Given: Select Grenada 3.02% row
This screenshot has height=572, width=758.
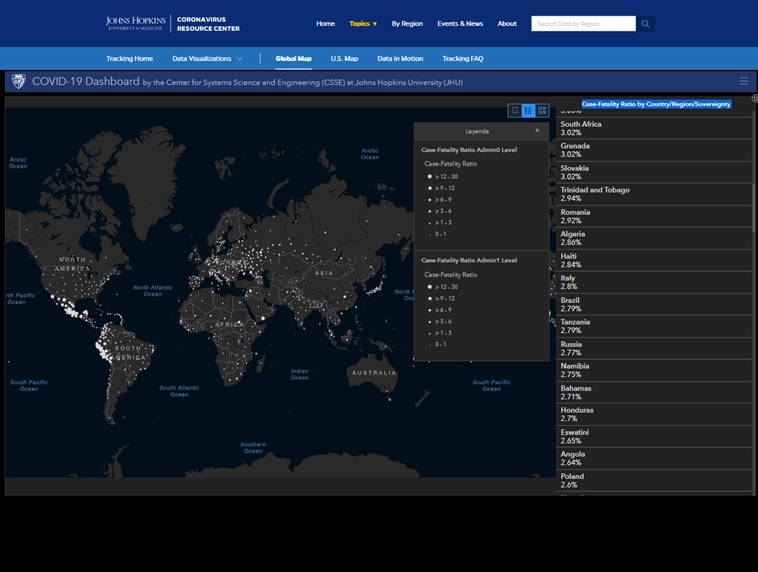Looking at the screenshot, I should (x=654, y=150).
